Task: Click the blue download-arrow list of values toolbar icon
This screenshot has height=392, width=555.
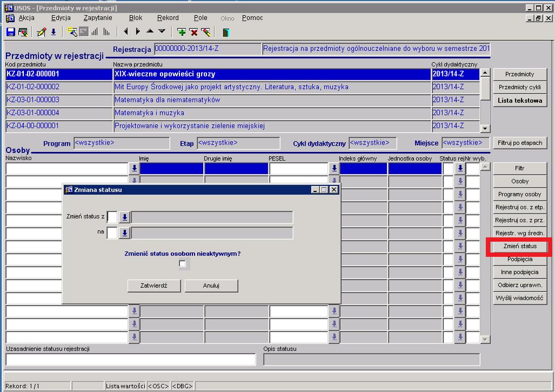Action: tap(54, 32)
